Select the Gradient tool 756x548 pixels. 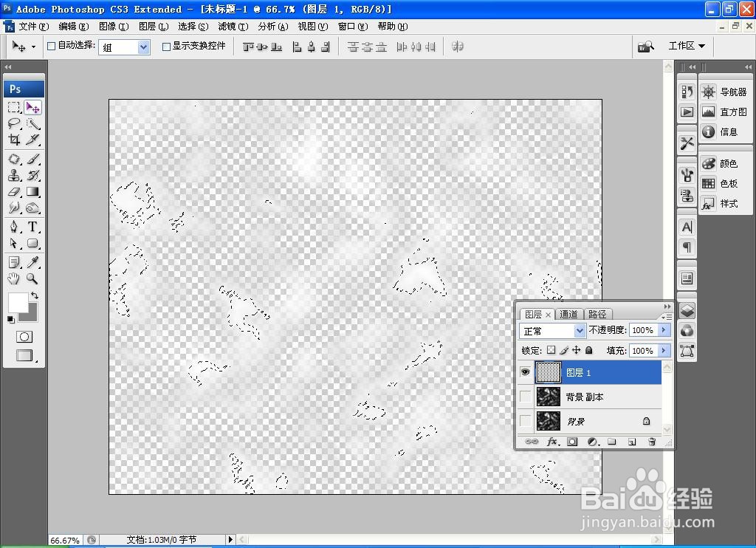coord(32,191)
